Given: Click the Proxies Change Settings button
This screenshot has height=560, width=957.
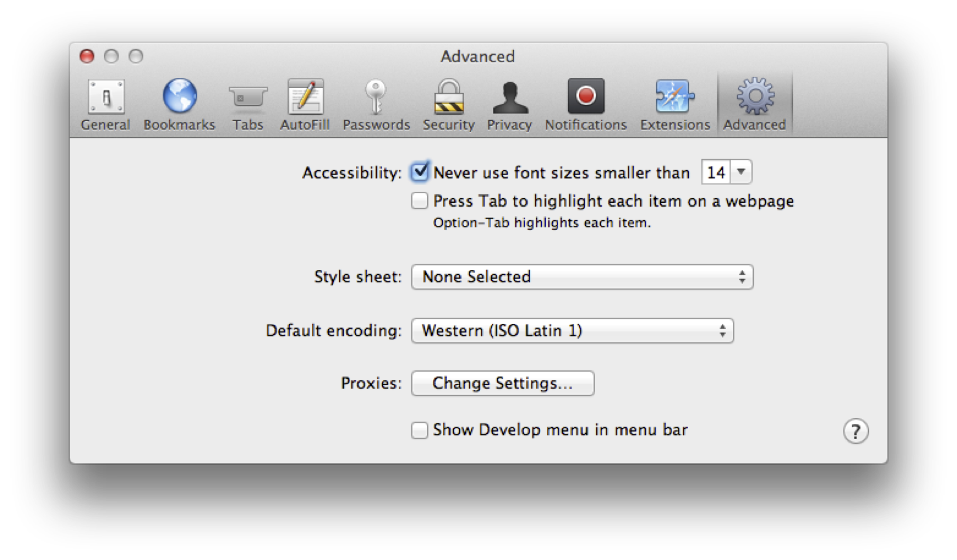Looking at the screenshot, I should point(503,383).
